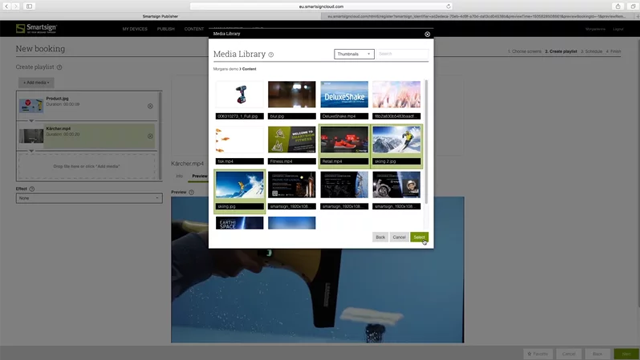
Task: Open the Preview help icon
Action: [191, 192]
